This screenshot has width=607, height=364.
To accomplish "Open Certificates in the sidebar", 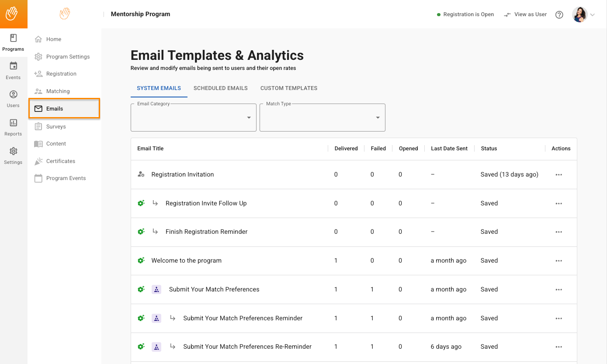I will [x=60, y=161].
